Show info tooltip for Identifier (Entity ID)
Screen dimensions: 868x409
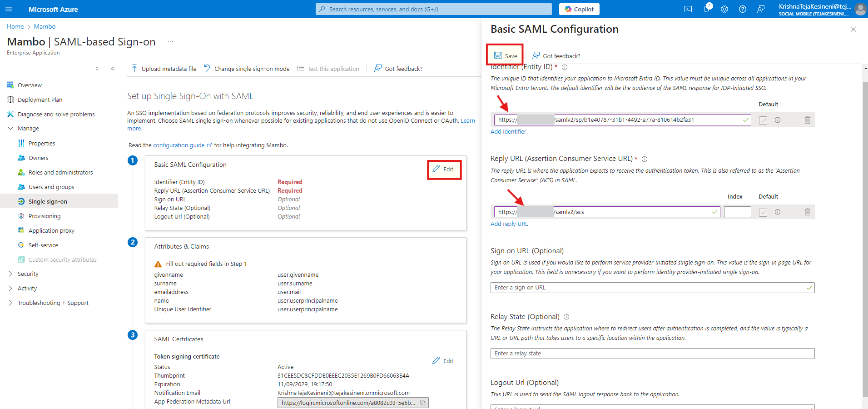[x=565, y=67]
